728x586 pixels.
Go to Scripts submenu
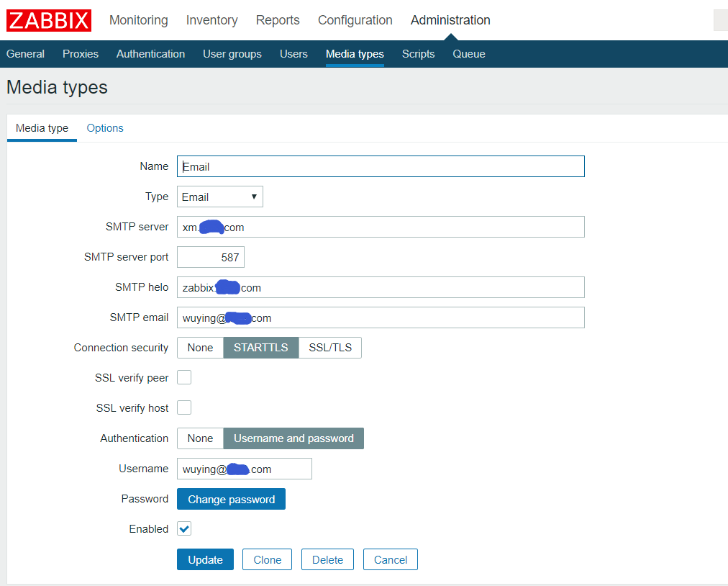(419, 54)
